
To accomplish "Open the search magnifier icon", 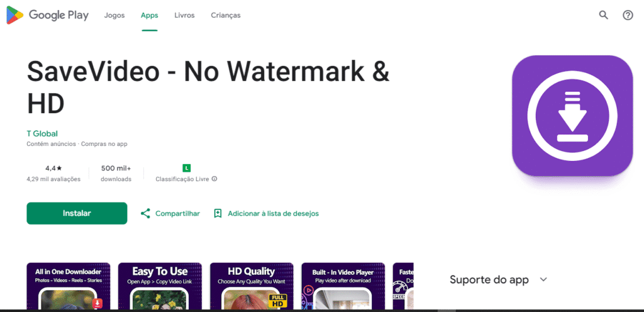I will coord(603,16).
